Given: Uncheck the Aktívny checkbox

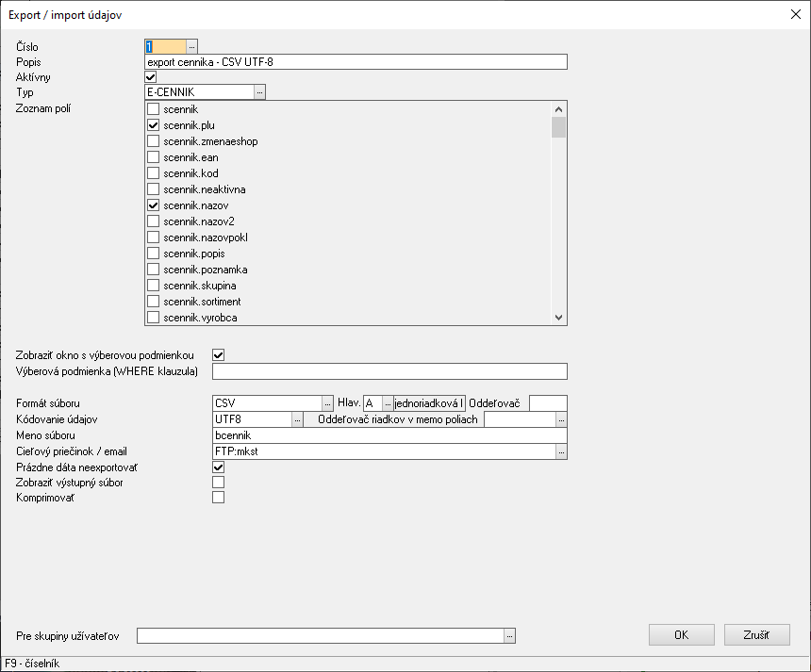Looking at the screenshot, I should [x=150, y=77].
